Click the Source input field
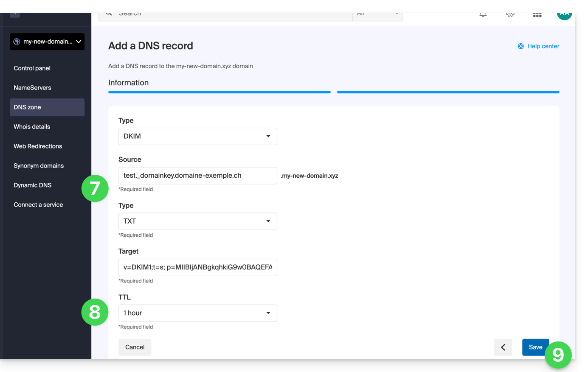Screen dimensions: 588x372 coord(197,176)
